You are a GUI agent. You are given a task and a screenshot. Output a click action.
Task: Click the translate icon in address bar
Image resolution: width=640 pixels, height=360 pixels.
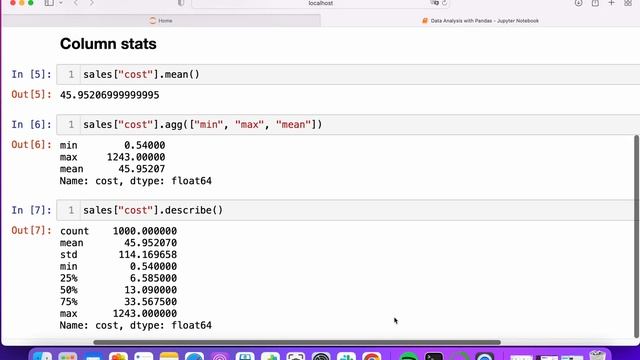click(435, 3)
